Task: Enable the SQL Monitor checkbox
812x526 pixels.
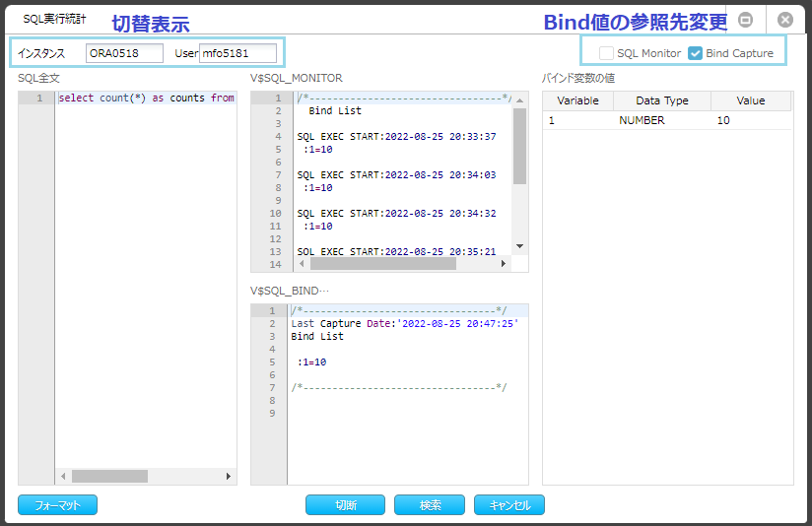Action: (606, 53)
